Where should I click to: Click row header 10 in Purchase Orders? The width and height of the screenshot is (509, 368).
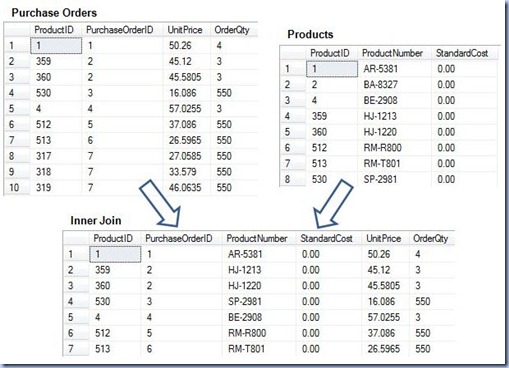(x=17, y=188)
